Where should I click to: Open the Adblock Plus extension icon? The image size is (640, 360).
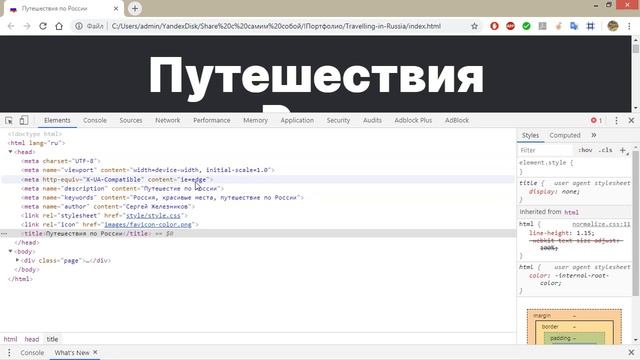(x=510, y=26)
